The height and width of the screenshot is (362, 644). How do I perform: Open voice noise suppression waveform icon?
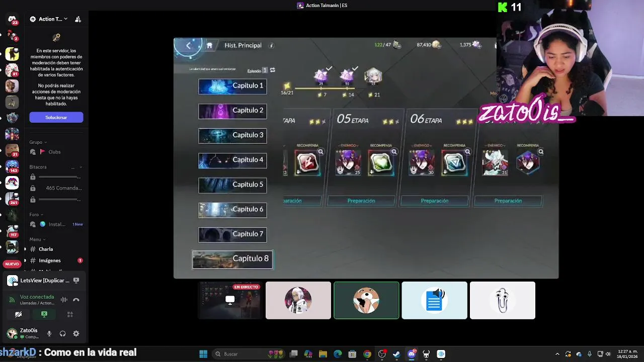coord(64,300)
